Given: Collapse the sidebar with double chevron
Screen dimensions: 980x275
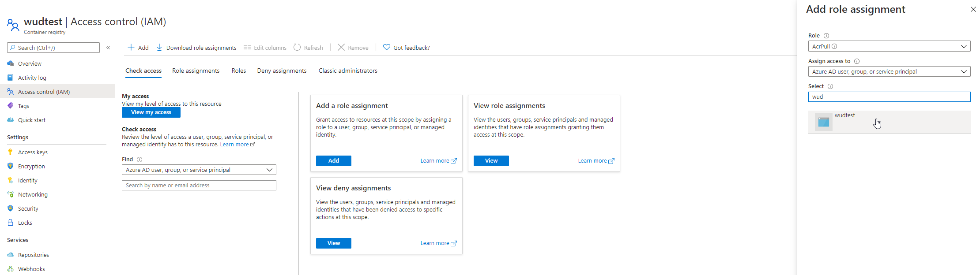Looking at the screenshot, I should point(108,48).
